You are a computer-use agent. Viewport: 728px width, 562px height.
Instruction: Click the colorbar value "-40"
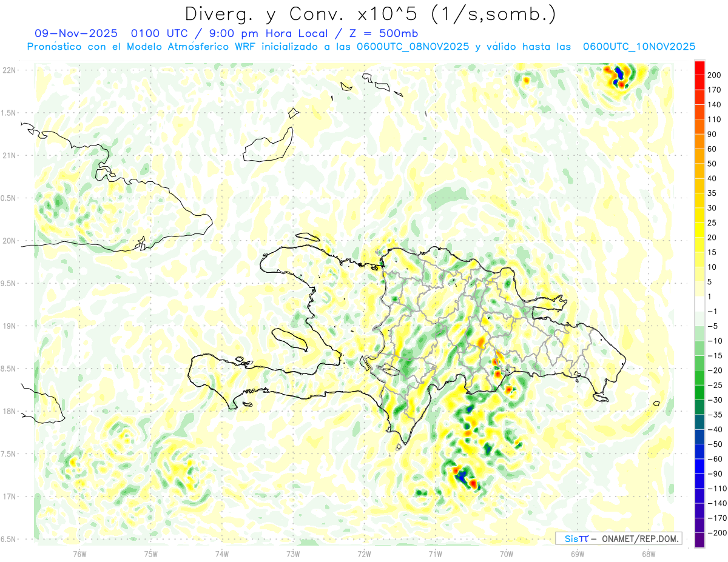[714, 430]
